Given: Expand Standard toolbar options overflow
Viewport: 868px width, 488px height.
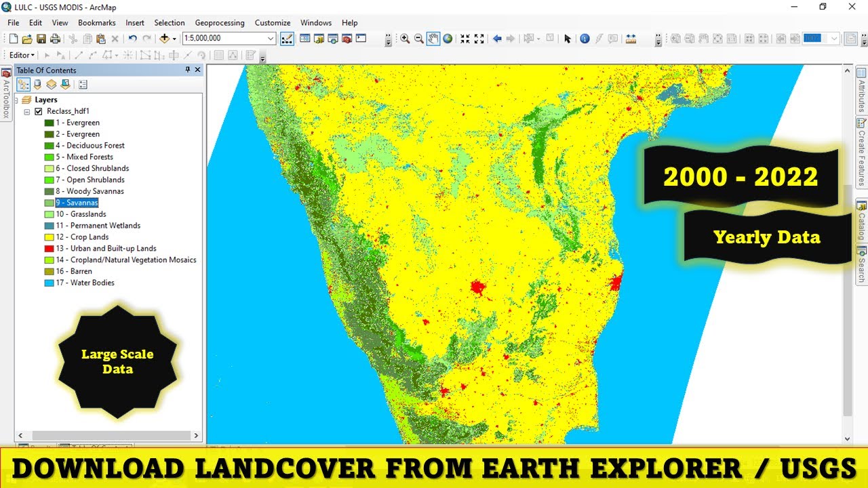Looking at the screenshot, I should click(389, 40).
